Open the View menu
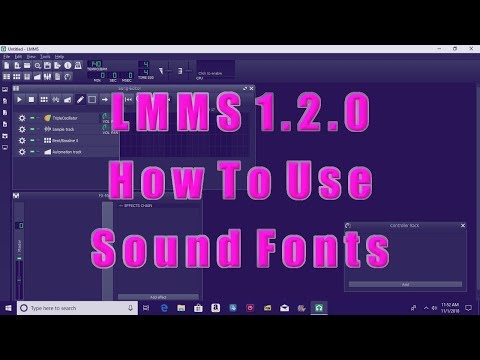 click(x=31, y=57)
